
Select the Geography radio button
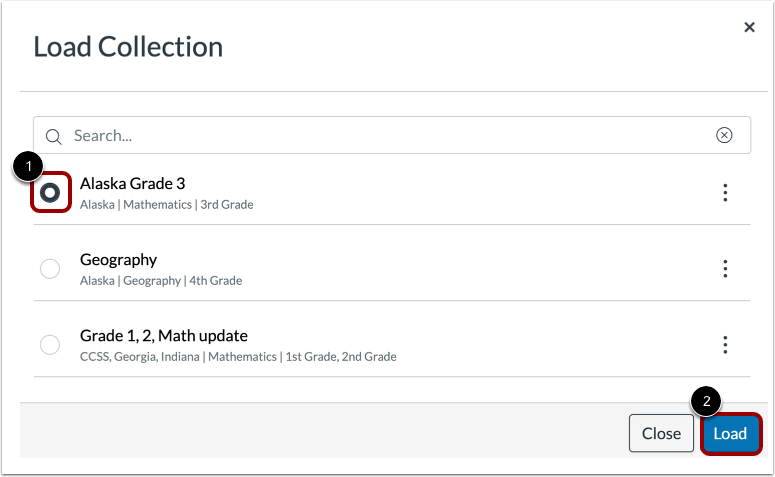click(50, 268)
